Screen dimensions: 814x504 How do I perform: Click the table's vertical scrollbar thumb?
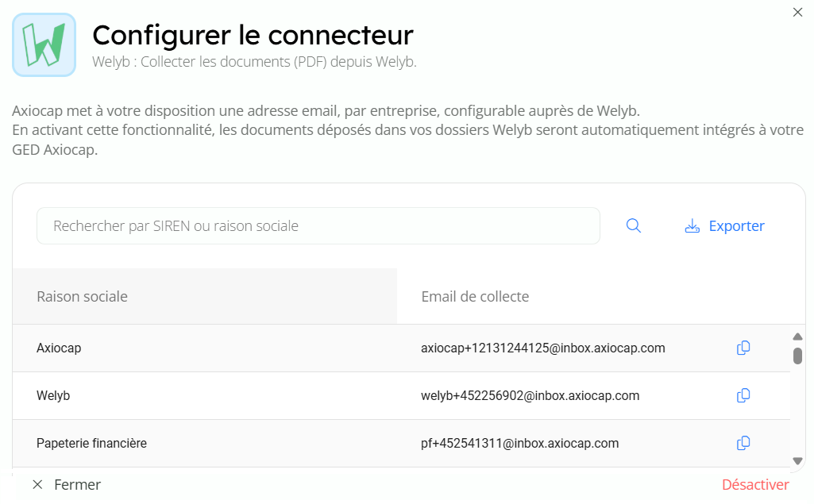pyautogui.click(x=798, y=356)
